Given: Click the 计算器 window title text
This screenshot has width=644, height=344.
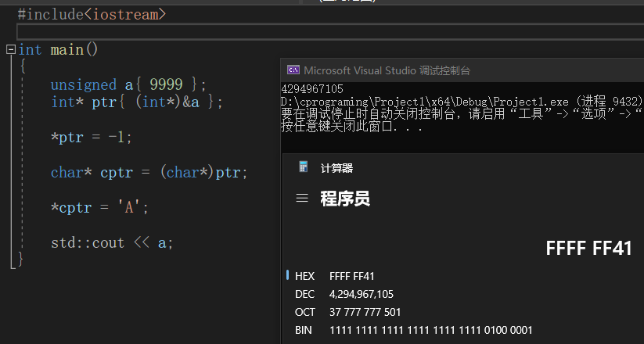Looking at the screenshot, I should 336,168.
